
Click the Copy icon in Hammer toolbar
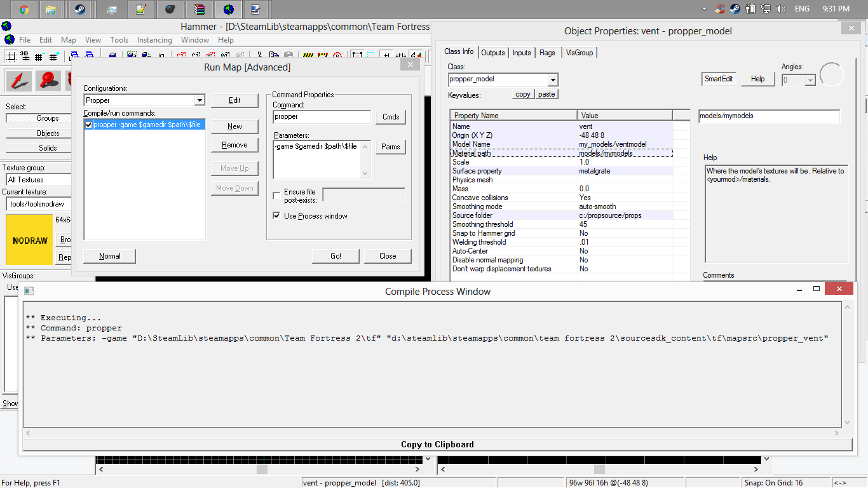[275, 56]
